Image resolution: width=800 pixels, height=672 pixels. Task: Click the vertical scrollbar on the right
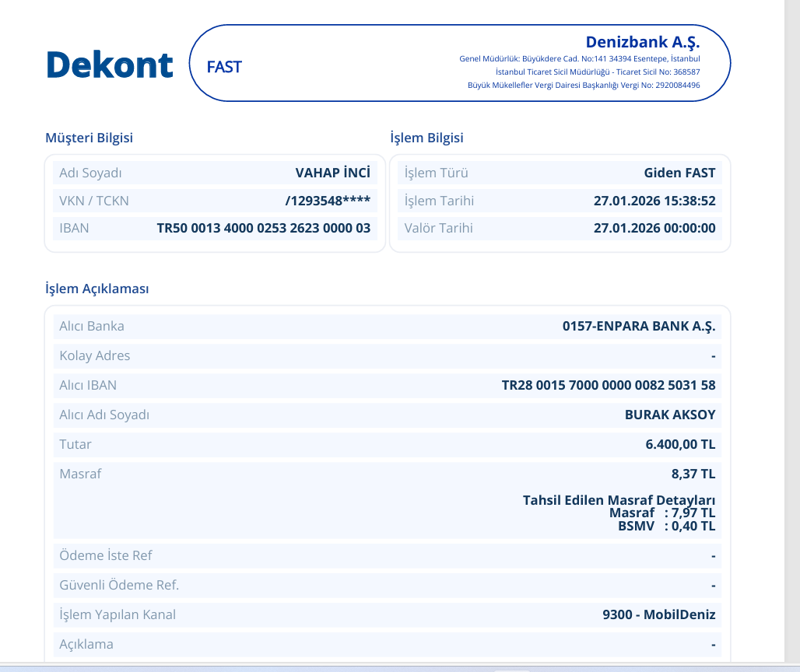792,331
